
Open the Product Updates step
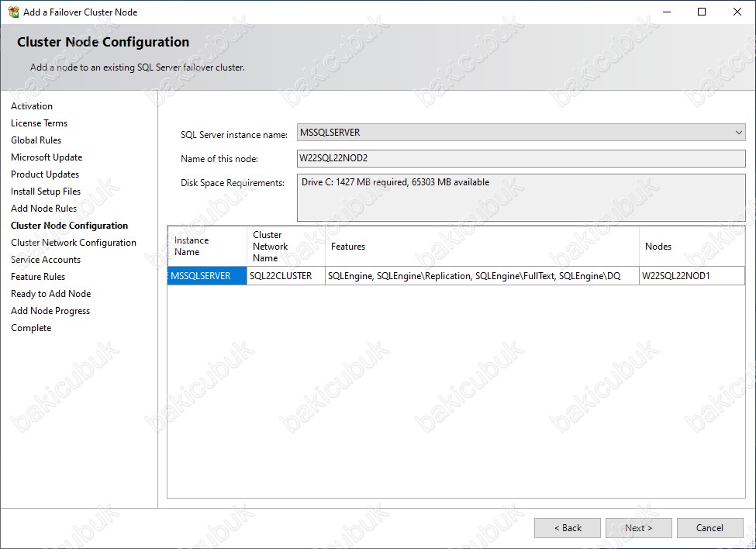click(x=45, y=174)
